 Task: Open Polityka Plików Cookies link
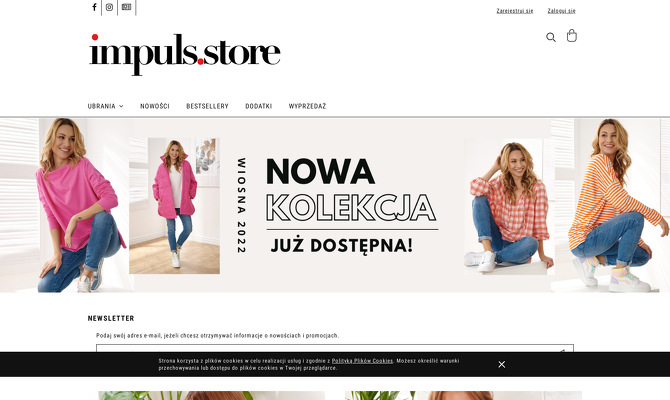362,361
